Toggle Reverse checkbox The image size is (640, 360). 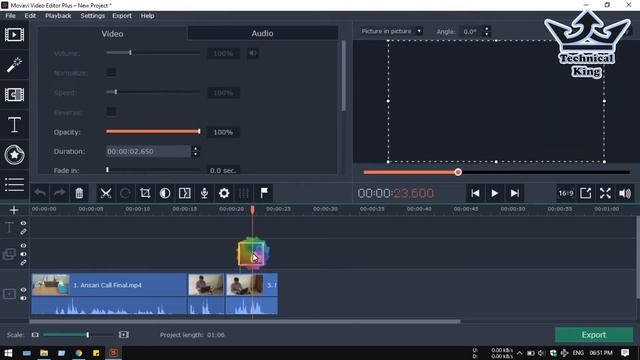111,112
